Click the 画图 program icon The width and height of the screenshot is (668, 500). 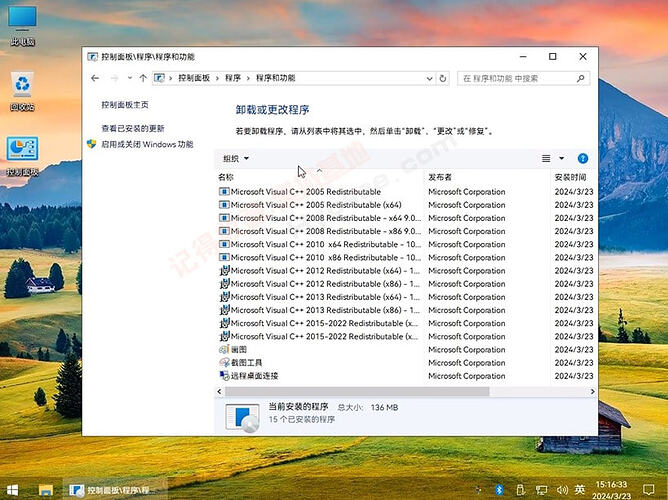coord(224,350)
